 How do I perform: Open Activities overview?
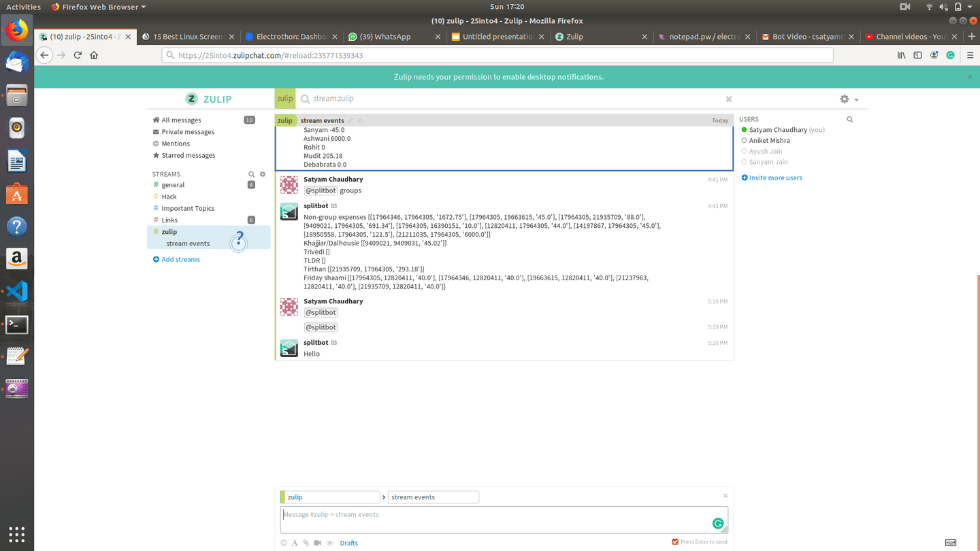tap(23, 7)
